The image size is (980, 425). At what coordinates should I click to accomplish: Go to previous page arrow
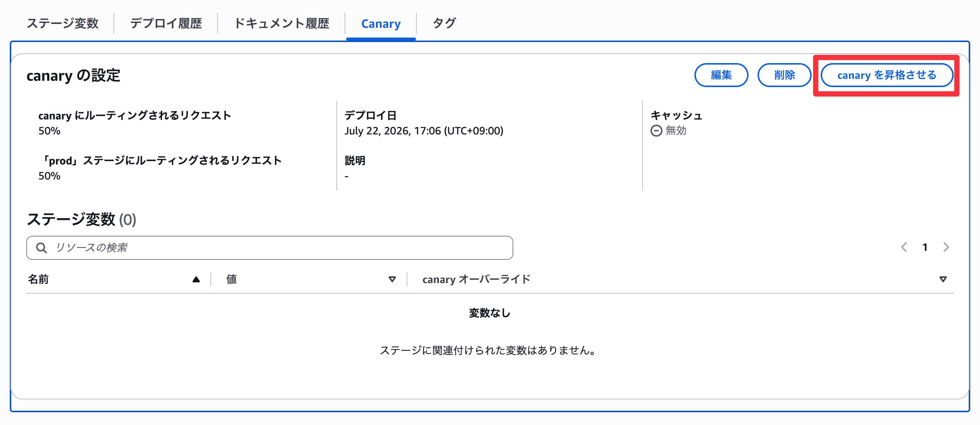pyautogui.click(x=904, y=247)
